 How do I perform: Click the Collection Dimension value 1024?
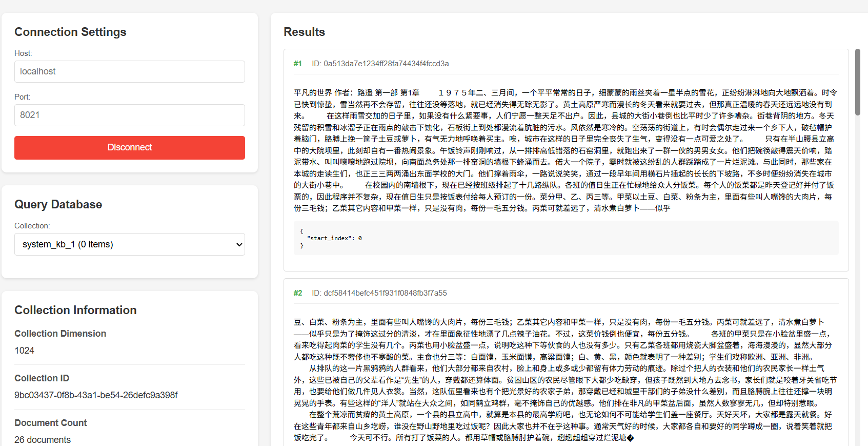click(x=24, y=351)
